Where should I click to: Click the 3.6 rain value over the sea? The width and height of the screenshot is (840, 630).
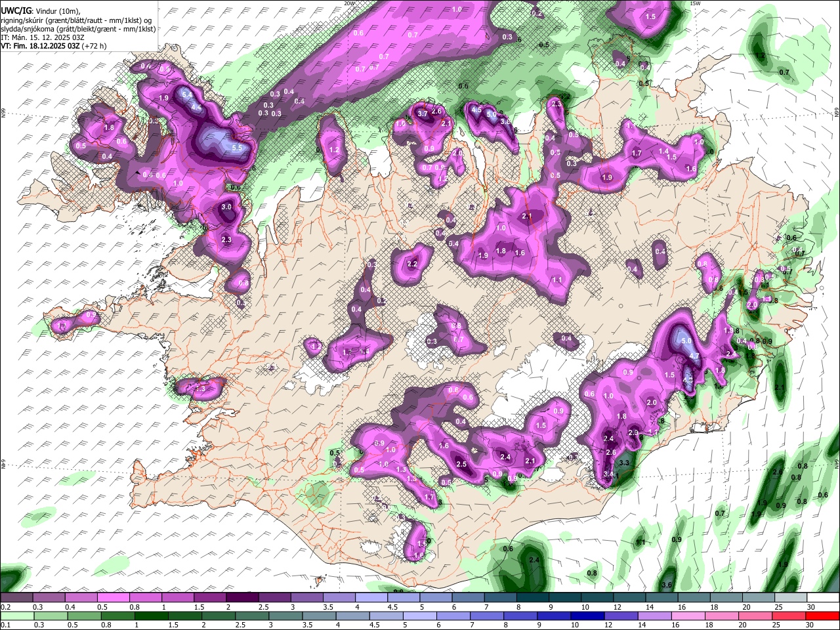click(x=667, y=585)
